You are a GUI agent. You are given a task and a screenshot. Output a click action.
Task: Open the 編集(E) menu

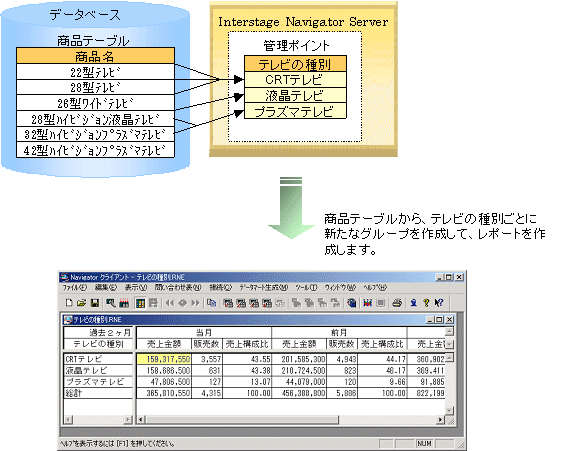[x=106, y=287]
